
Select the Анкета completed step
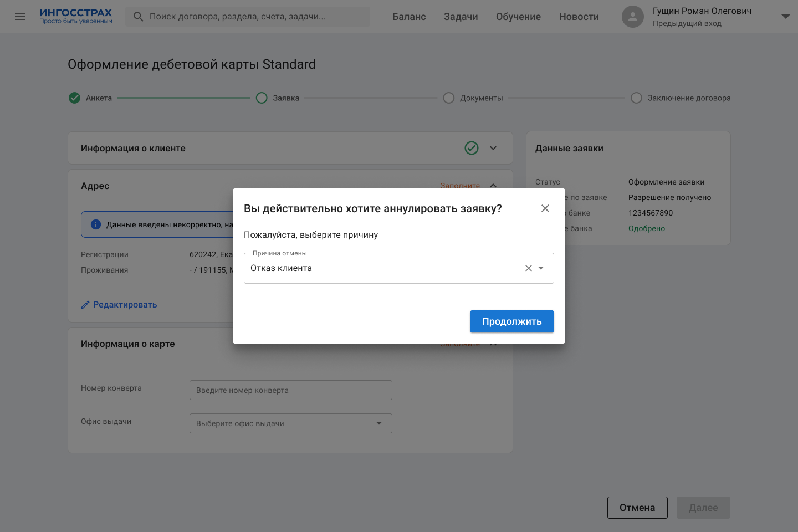coord(74,98)
